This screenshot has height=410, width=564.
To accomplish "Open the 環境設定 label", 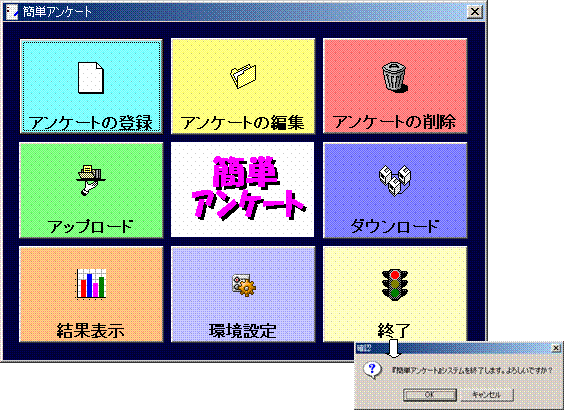I will 243,331.
